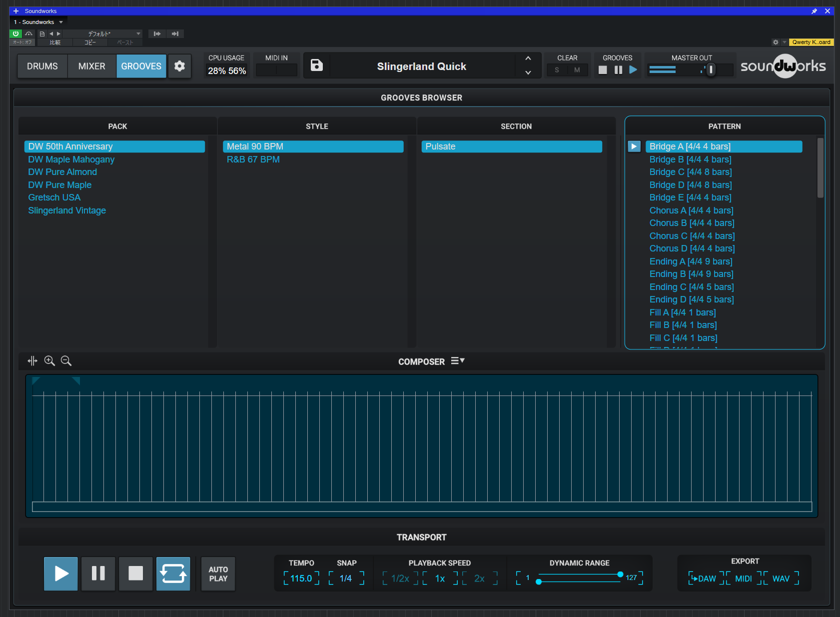The width and height of the screenshot is (840, 617).
Task: Open the SNAP 1/4 value selector
Action: click(346, 578)
